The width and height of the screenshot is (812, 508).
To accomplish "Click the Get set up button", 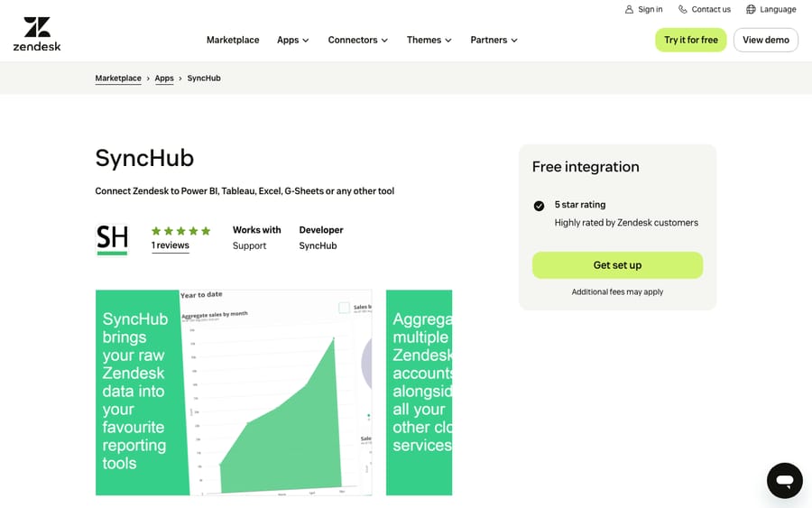I will coord(617,265).
